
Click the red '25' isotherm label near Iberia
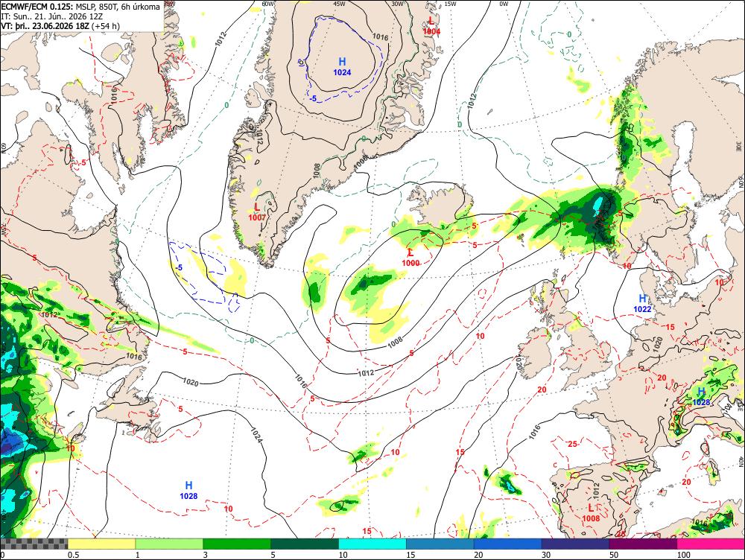tap(572, 444)
